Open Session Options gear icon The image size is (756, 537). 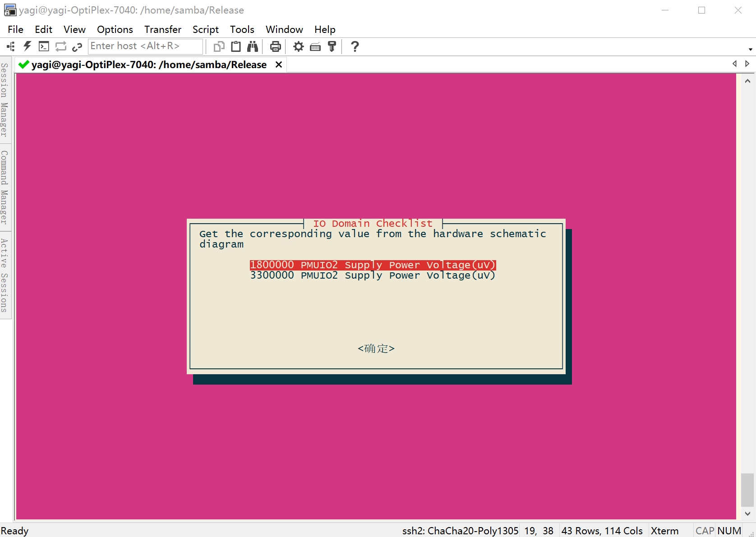tap(298, 46)
